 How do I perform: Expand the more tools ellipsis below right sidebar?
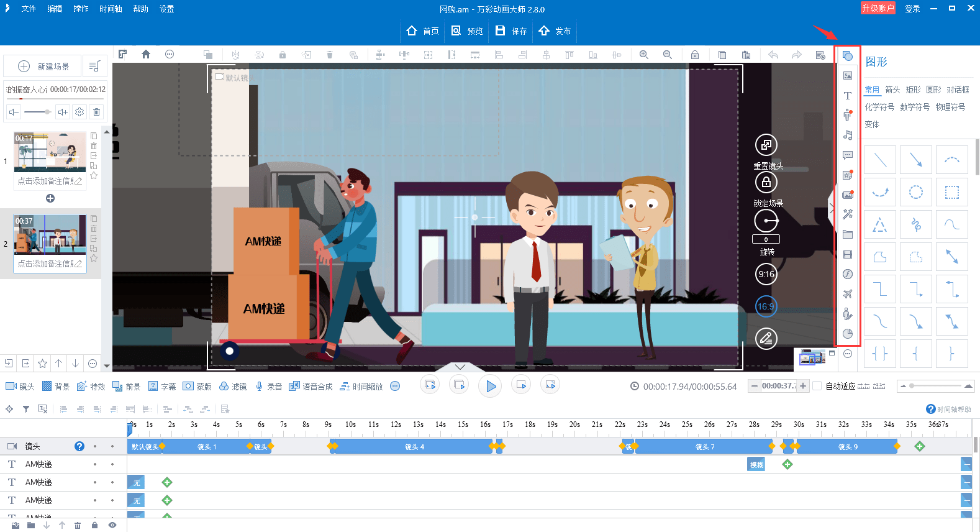point(847,354)
